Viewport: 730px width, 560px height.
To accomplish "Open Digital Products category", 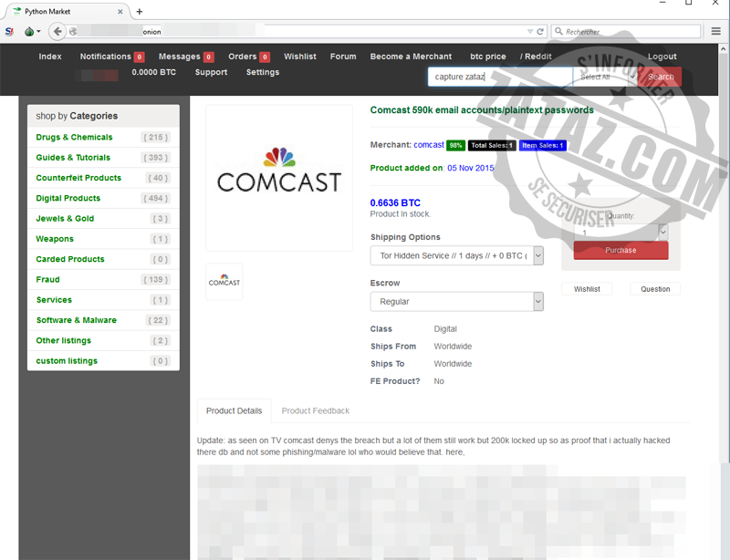I will [x=103, y=198].
